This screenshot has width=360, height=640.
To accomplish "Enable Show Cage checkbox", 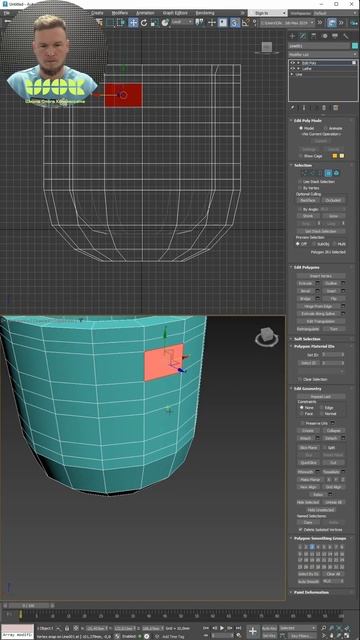I will coord(301,156).
